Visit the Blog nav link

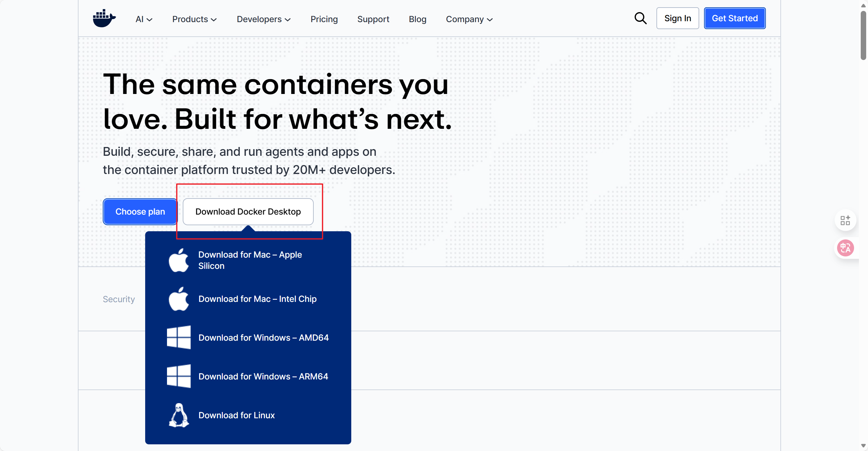(417, 19)
